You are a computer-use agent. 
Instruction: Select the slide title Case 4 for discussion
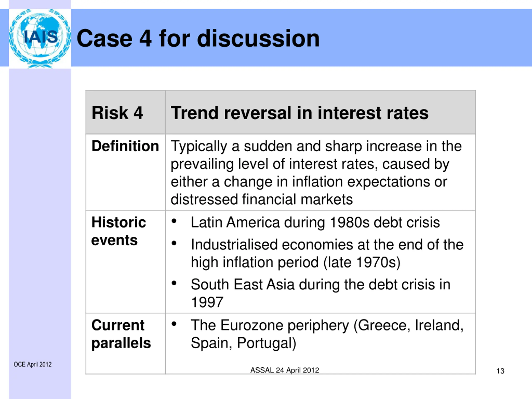point(198,38)
